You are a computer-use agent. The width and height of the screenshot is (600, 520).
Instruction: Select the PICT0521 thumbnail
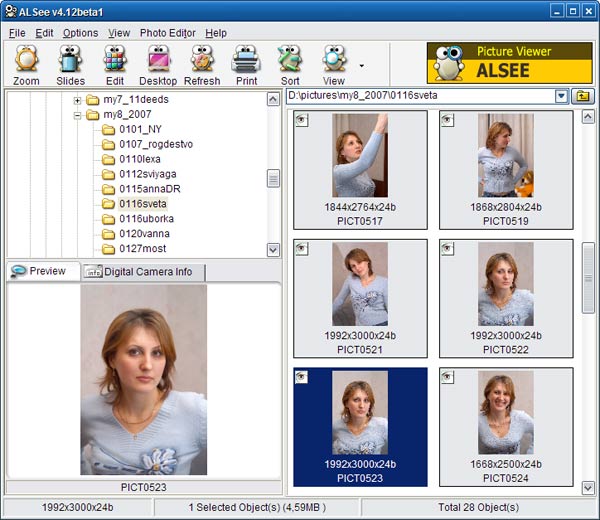(360, 298)
